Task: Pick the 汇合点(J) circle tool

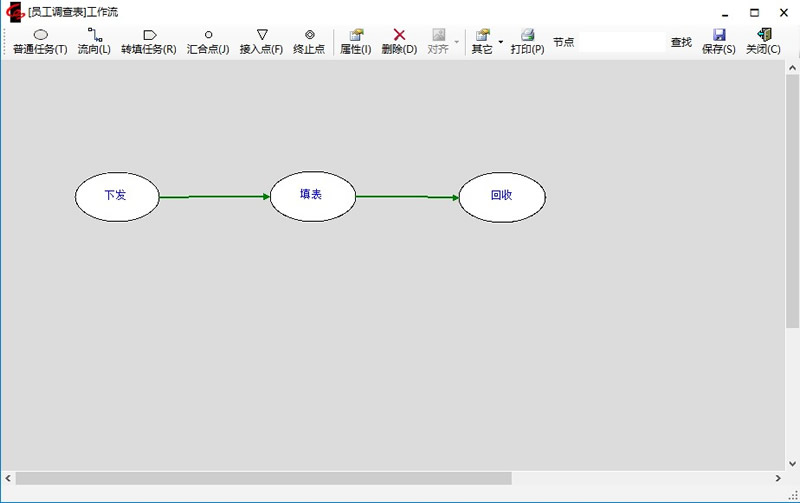Action: (x=208, y=41)
